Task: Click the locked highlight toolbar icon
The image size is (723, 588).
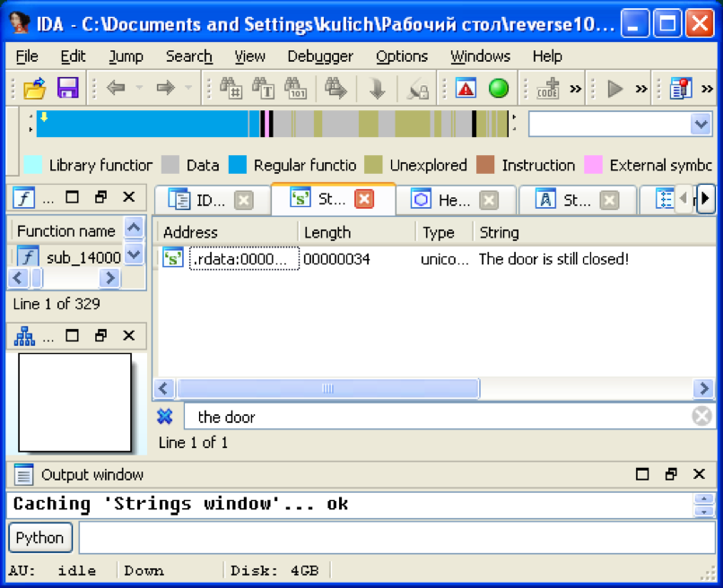Action: coord(418,88)
